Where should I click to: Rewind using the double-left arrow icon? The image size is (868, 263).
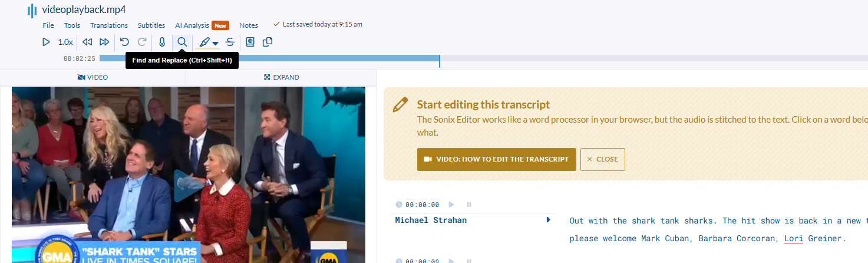point(87,42)
